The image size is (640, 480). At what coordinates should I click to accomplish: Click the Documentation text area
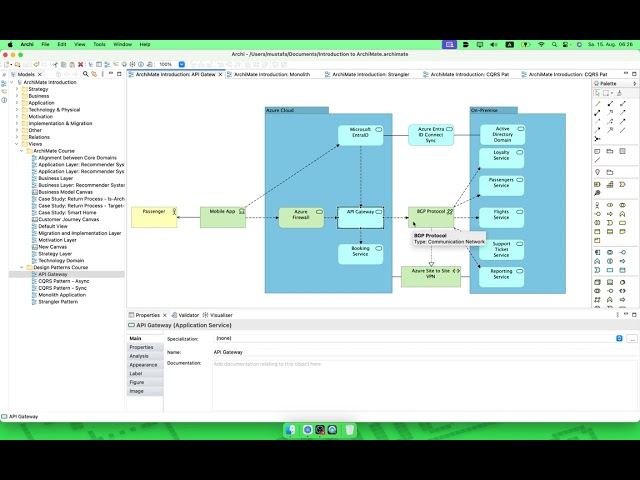pos(424,385)
